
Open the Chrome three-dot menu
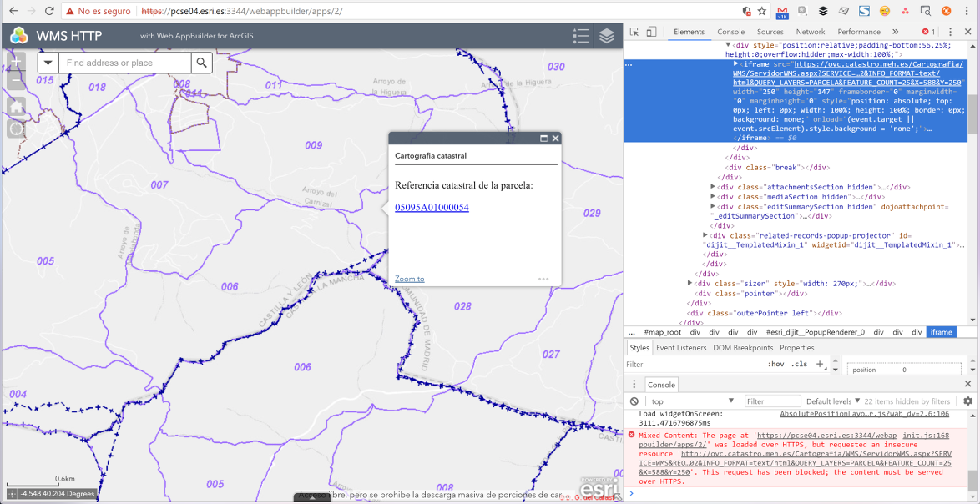967,11
